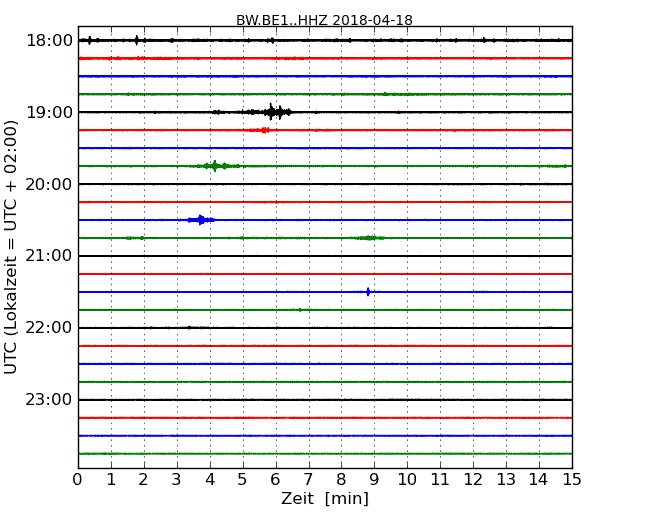
Task: Click x-axis tick label 15
Action: (572, 479)
